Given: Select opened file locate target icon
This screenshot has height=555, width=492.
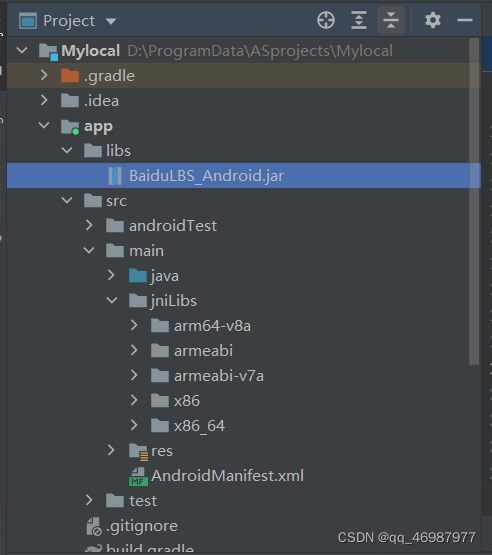Looking at the screenshot, I should (326, 20).
